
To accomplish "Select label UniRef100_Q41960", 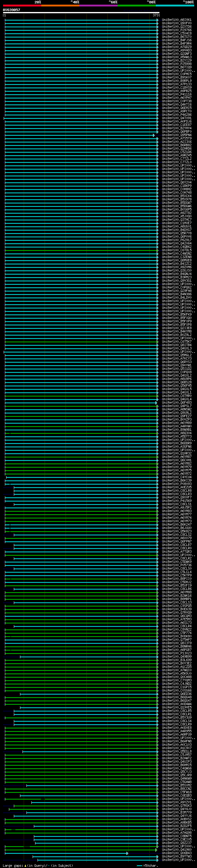I will point(176,850).
